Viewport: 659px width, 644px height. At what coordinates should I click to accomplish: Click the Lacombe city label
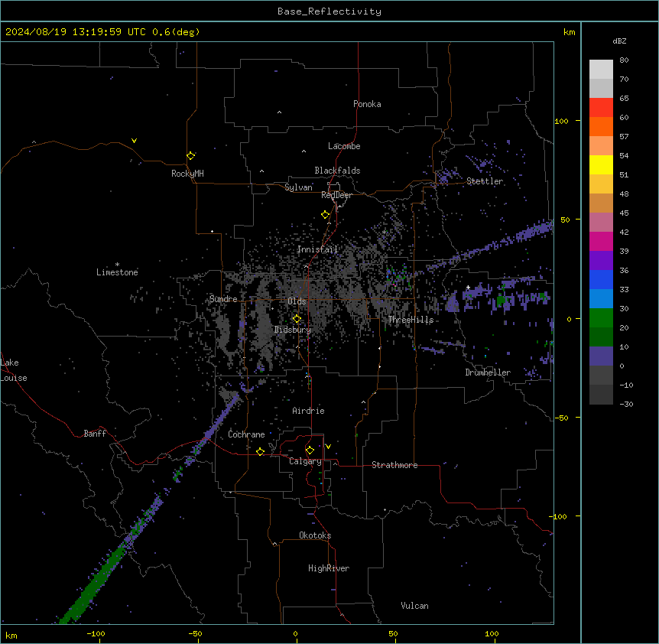click(344, 146)
